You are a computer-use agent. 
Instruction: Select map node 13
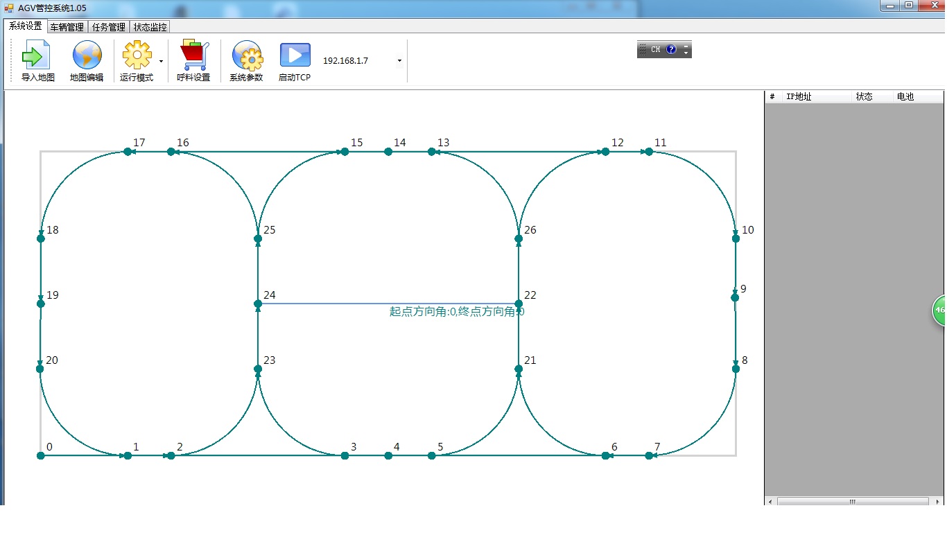tap(431, 152)
